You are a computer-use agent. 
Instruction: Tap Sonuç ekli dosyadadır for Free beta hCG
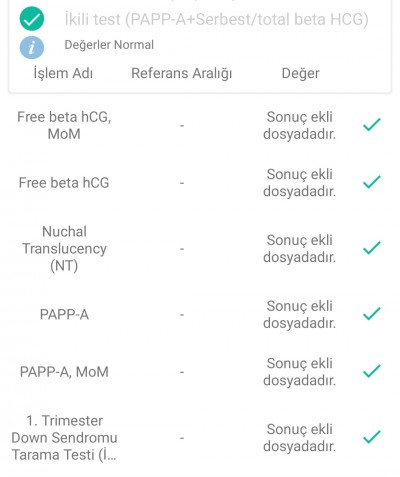point(299,183)
